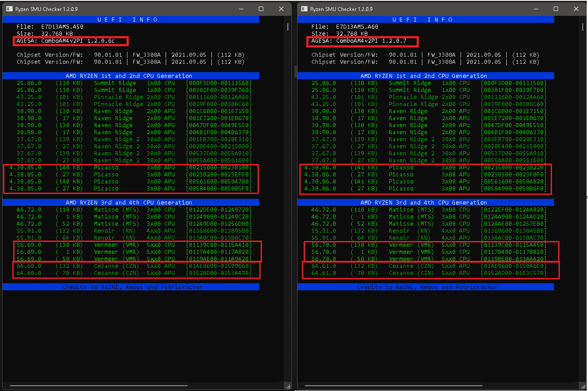Screen dimensions: 588x391
Task: Click Picasso row [00561600-00584820]
Action: coord(426,182)
